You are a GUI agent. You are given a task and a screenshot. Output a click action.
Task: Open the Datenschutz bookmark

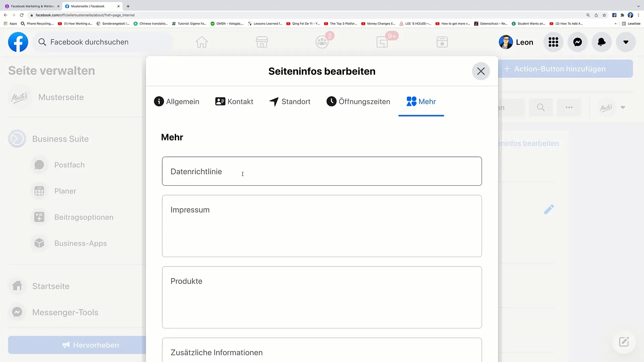(491, 23)
